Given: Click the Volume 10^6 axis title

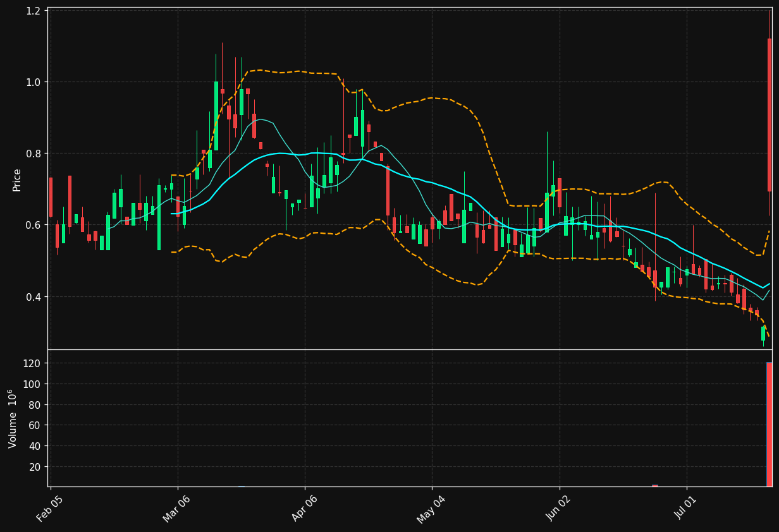Looking at the screenshot, I should [x=13, y=419].
